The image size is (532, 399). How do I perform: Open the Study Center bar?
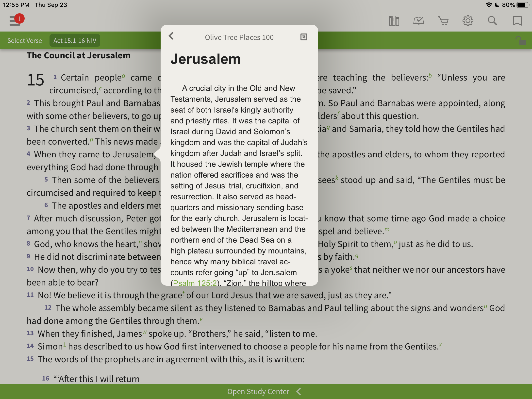pos(266,391)
